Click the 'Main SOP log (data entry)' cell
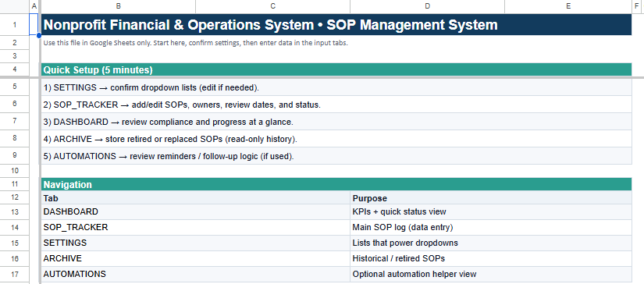This screenshot has width=644, height=284. pos(491,227)
